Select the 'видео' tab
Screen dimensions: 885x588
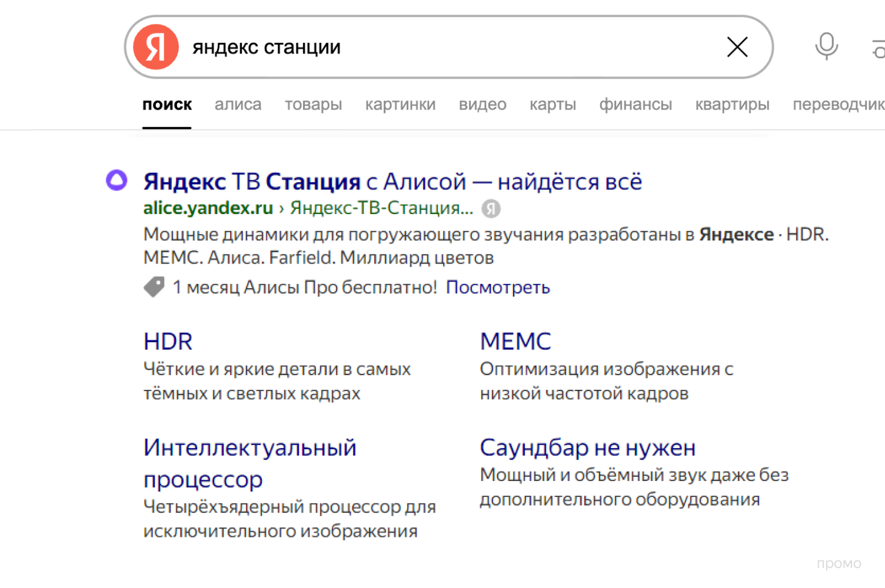[x=483, y=105]
